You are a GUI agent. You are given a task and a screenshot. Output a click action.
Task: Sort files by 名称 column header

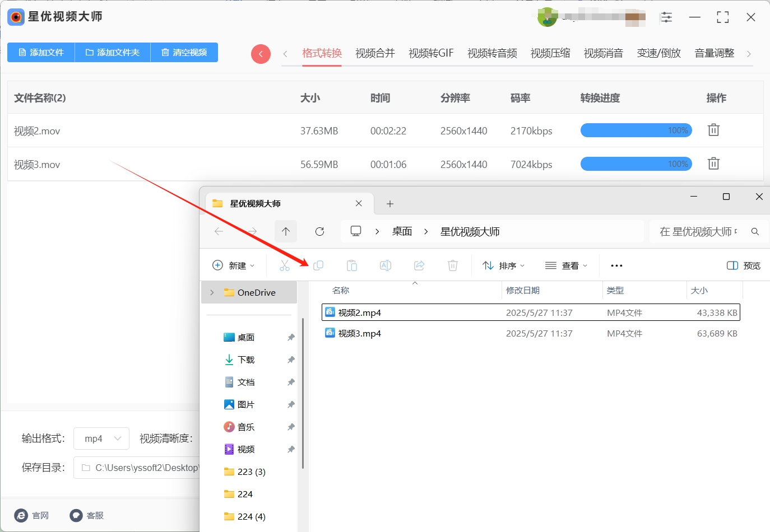341,290
